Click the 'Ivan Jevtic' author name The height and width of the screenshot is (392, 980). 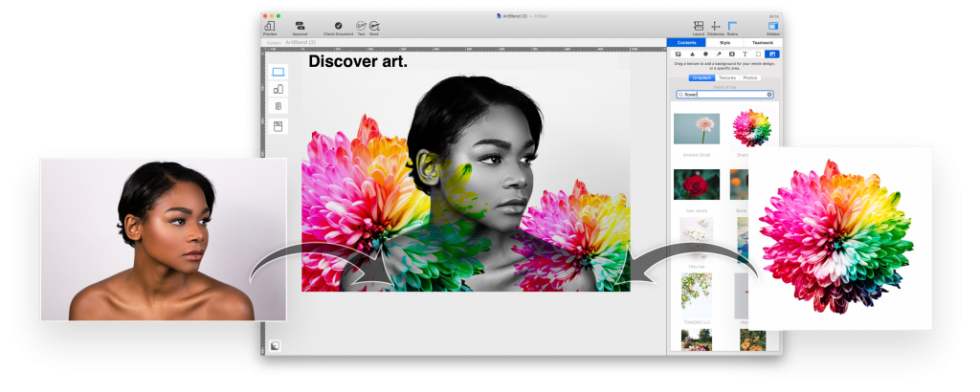tap(697, 211)
